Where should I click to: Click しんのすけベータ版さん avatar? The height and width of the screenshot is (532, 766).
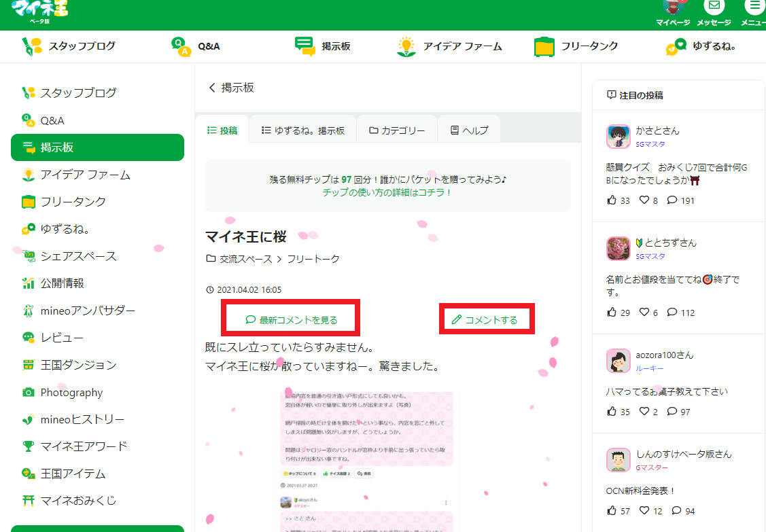618,460
